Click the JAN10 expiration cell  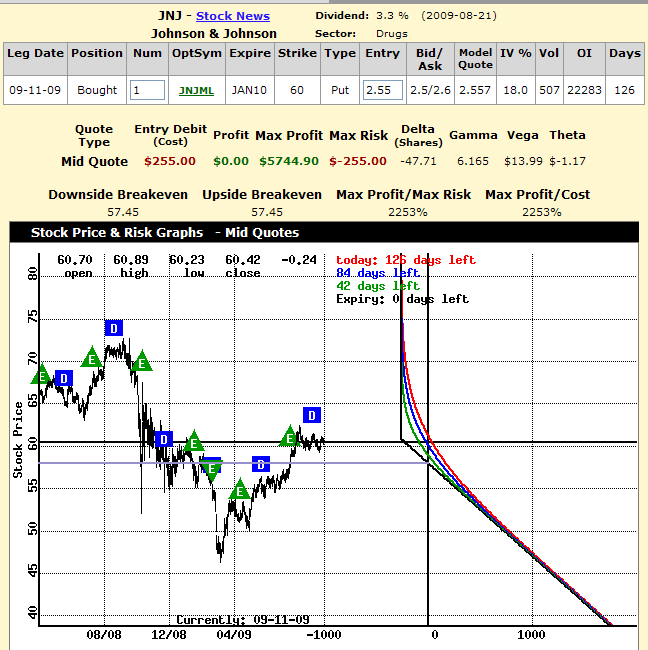[249, 90]
